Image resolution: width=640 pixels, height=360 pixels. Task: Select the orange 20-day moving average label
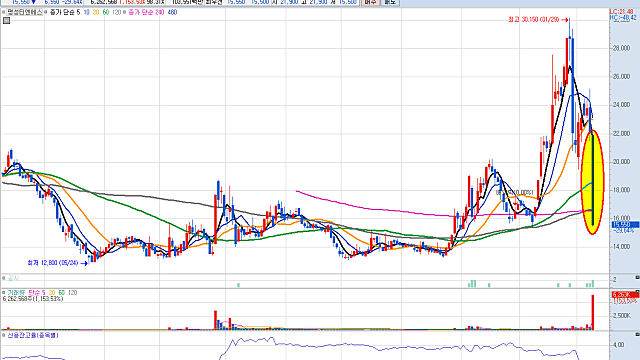pyautogui.click(x=96, y=12)
